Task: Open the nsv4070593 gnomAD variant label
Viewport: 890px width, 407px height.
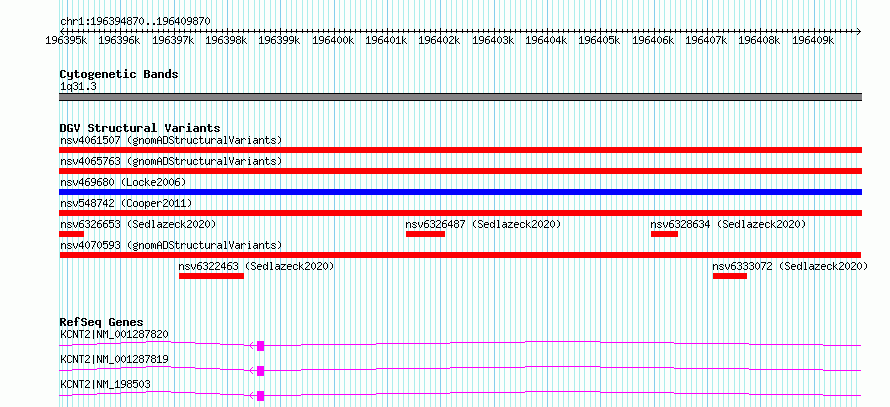Action: [171, 245]
